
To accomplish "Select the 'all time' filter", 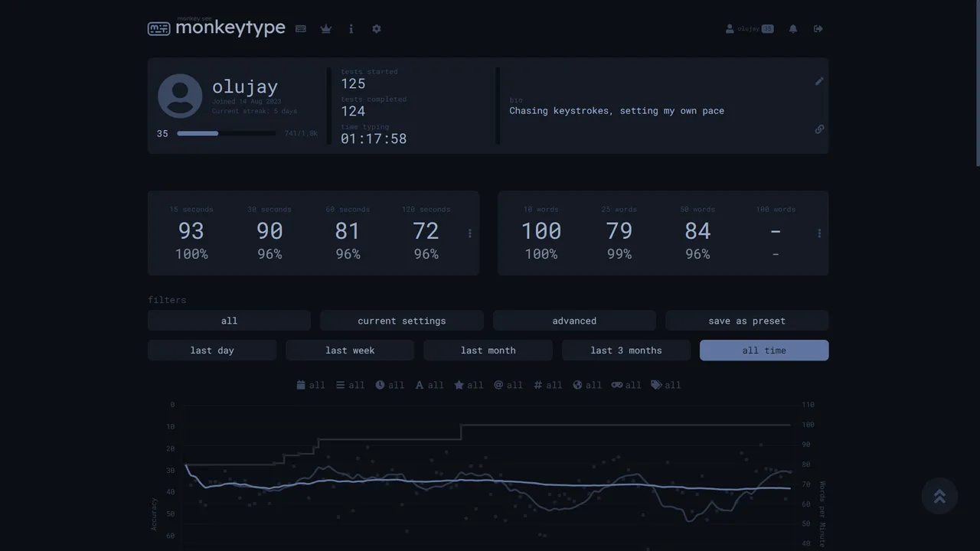I will point(764,350).
